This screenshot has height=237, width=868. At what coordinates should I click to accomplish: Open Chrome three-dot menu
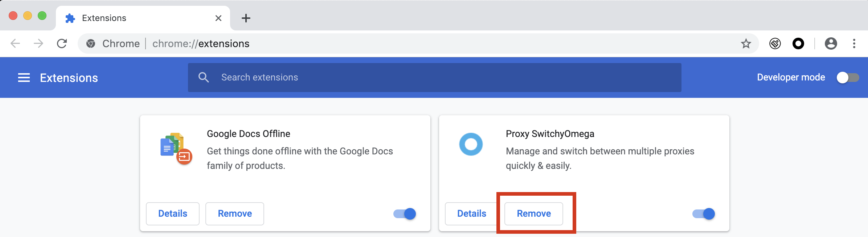(854, 43)
